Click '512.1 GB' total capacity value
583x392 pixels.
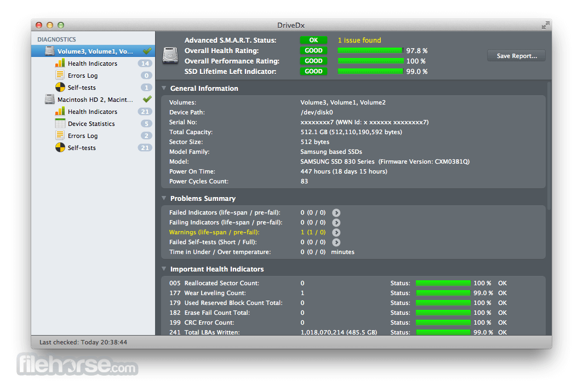pyautogui.click(x=351, y=132)
